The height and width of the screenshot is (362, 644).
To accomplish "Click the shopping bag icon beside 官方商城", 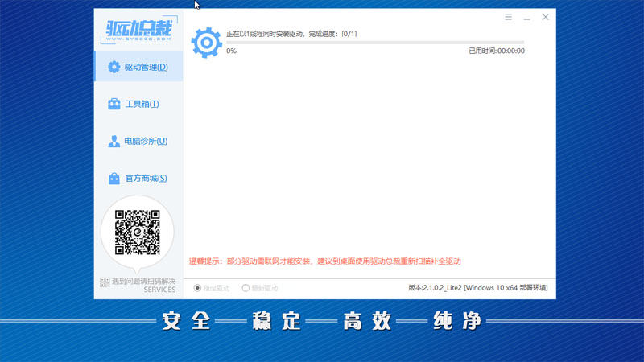I will pos(114,178).
